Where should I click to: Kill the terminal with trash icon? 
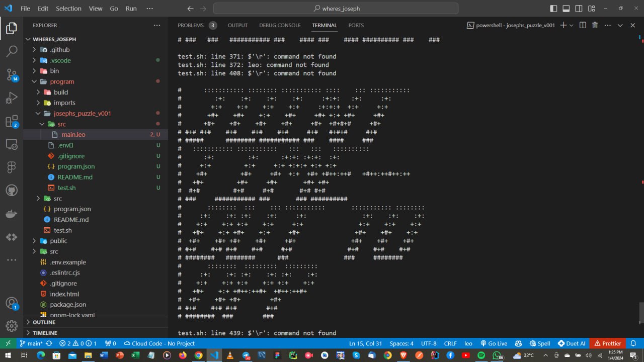click(x=595, y=25)
